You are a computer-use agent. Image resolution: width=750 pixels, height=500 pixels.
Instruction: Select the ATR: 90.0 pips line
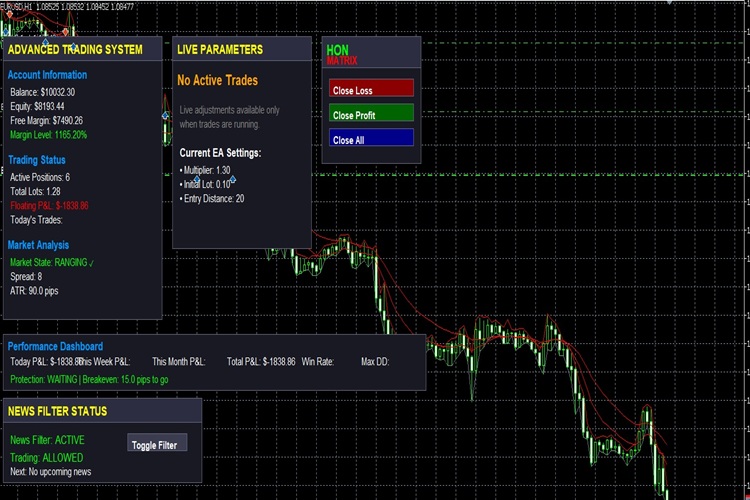pos(34,291)
